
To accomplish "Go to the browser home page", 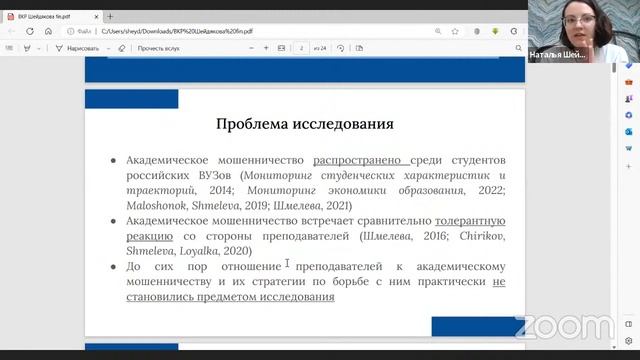I will pyautogui.click(x=49, y=31).
